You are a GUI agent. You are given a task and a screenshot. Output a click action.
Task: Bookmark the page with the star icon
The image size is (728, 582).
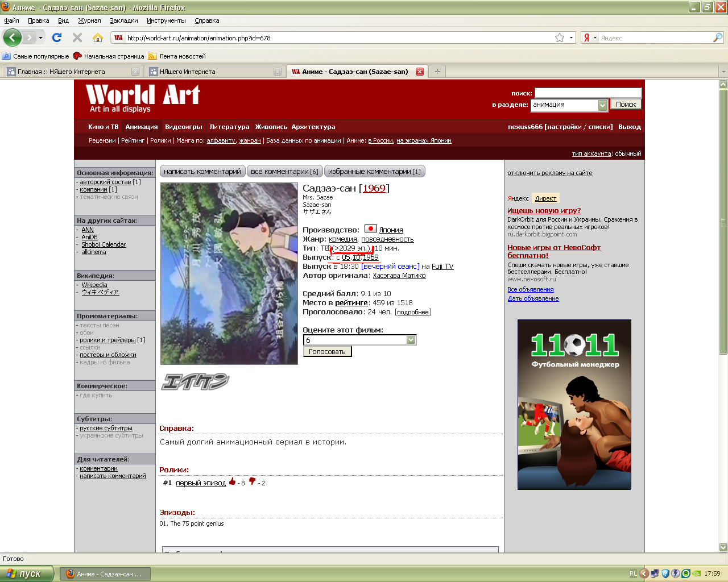(x=560, y=38)
